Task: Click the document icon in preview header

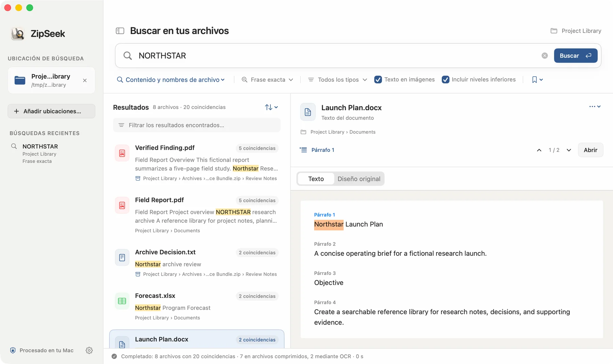Action: [x=308, y=112]
